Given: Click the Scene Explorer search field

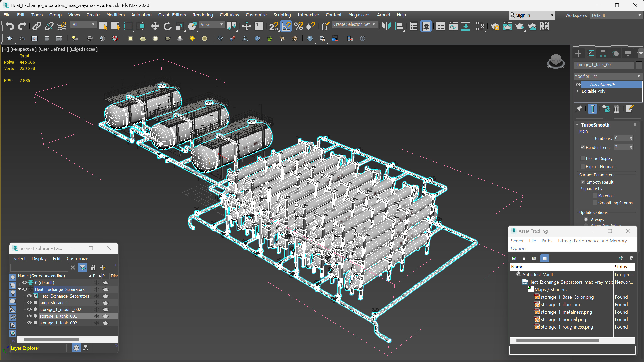Looking at the screenshot, I should pos(39,267).
